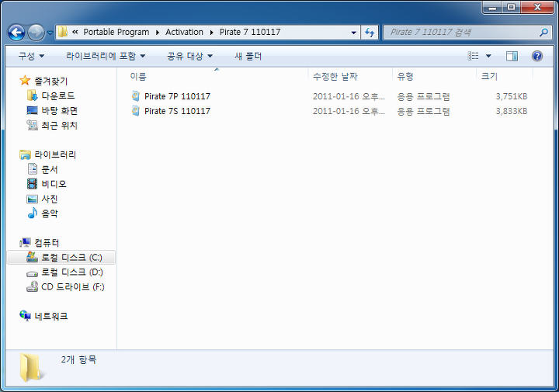Sort by the 유형 column header
The width and height of the screenshot is (559, 392).
405,76
